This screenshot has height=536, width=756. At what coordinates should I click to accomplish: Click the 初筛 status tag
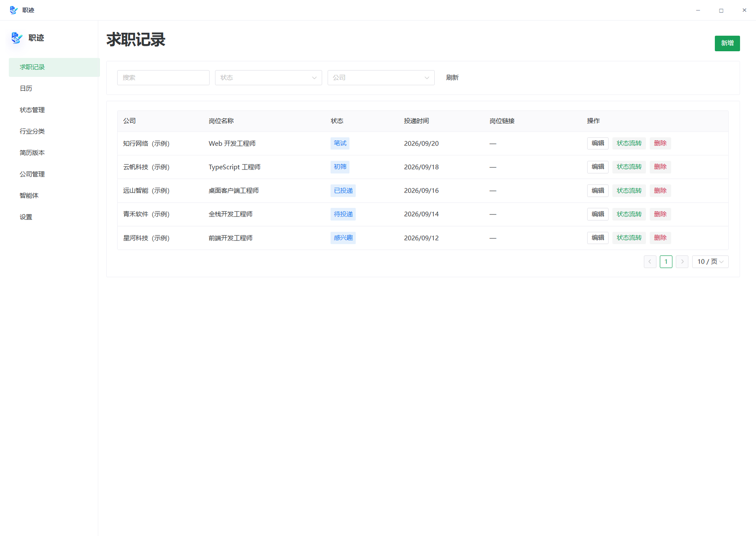tap(340, 167)
